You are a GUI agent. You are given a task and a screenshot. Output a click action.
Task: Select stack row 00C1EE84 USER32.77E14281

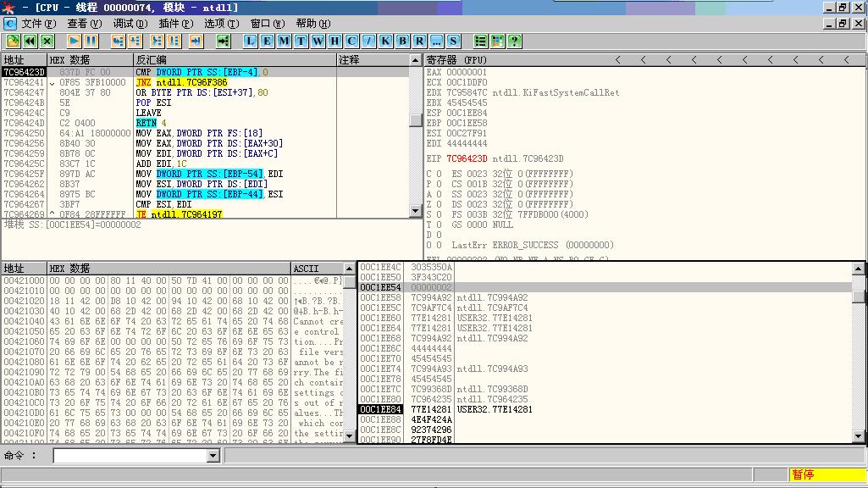605,409
